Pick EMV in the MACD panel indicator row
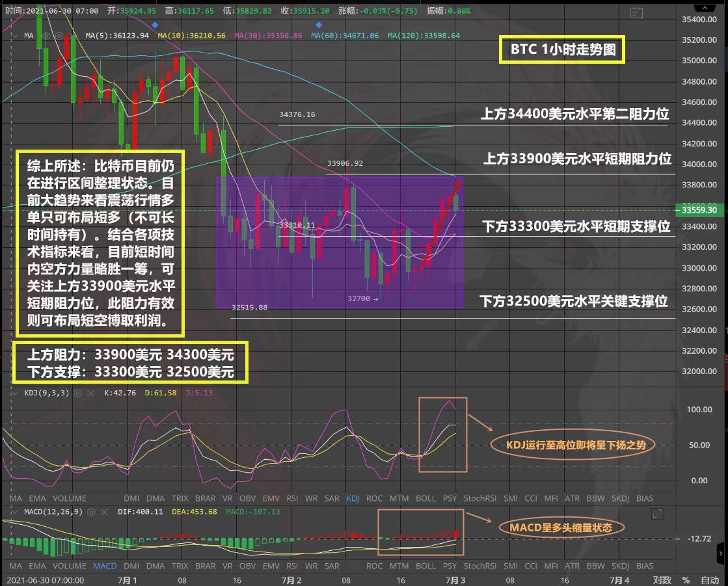 pyautogui.click(x=271, y=566)
